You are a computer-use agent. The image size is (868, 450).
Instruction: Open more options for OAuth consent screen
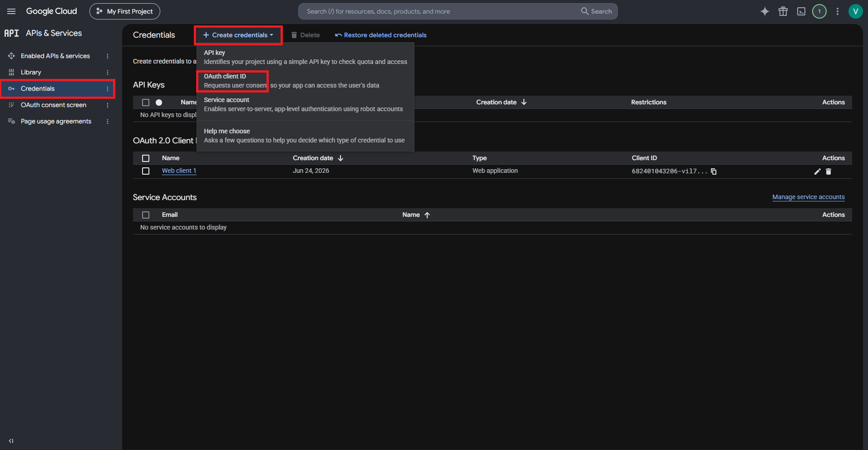(108, 105)
